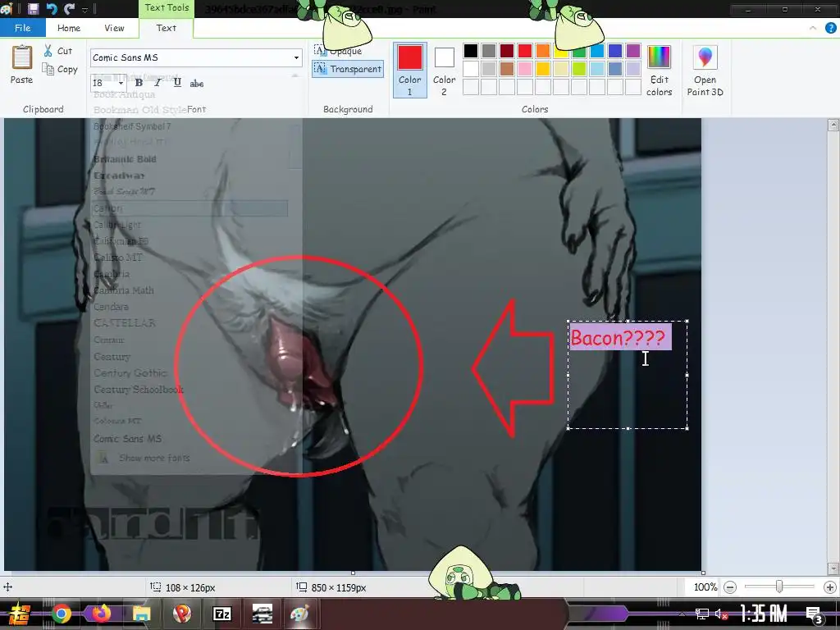This screenshot has width=840, height=630.
Task: Choose the lime green color swatch
Action: coord(579,69)
